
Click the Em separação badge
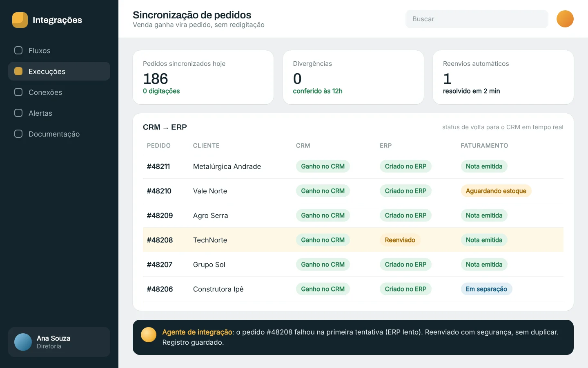pyautogui.click(x=486, y=289)
